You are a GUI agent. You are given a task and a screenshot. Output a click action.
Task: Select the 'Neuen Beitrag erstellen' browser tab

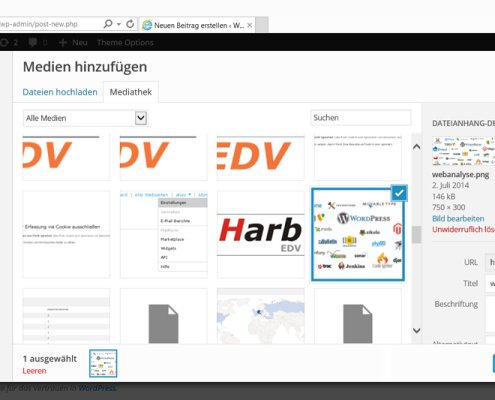coord(197,25)
